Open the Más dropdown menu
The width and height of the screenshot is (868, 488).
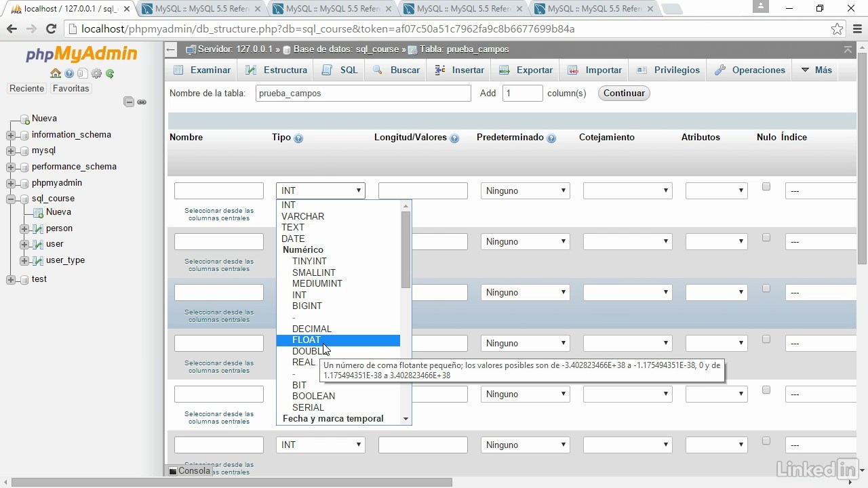coord(816,70)
